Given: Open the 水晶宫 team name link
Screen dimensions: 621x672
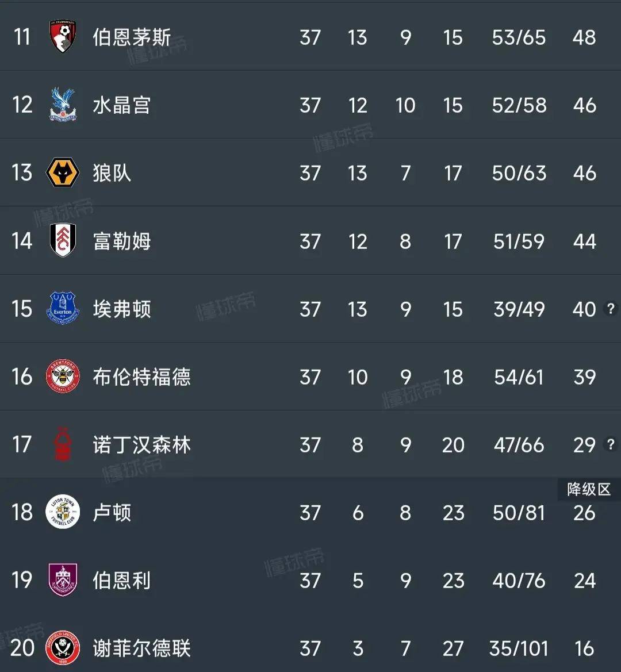Looking at the screenshot, I should click(122, 105).
